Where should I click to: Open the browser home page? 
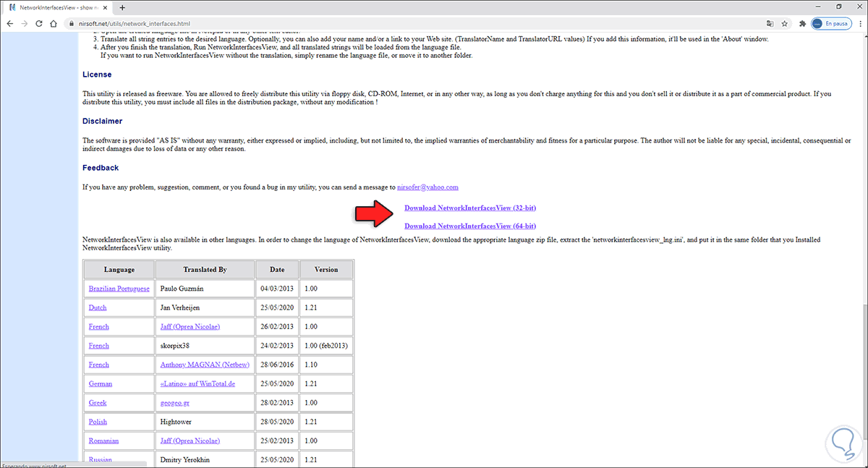54,23
